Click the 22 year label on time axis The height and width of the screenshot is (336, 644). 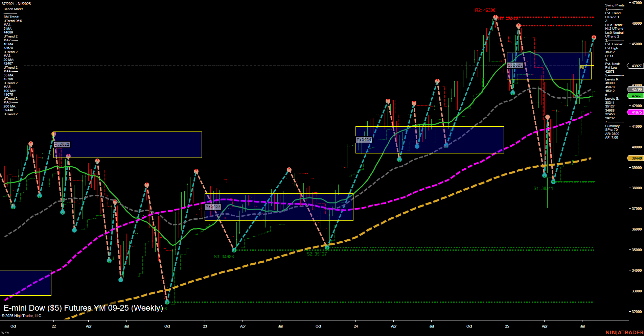click(x=54, y=326)
